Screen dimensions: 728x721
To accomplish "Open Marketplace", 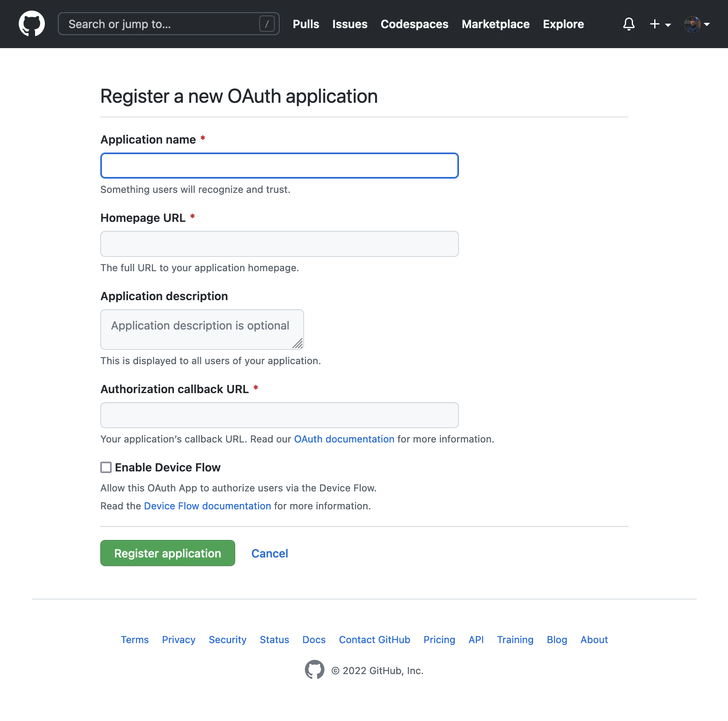I will coord(496,24).
